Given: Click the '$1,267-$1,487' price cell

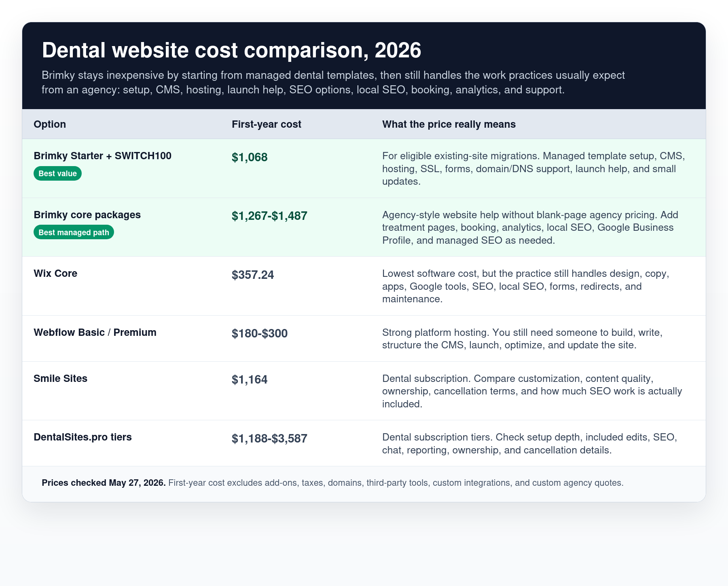Looking at the screenshot, I should click(269, 216).
